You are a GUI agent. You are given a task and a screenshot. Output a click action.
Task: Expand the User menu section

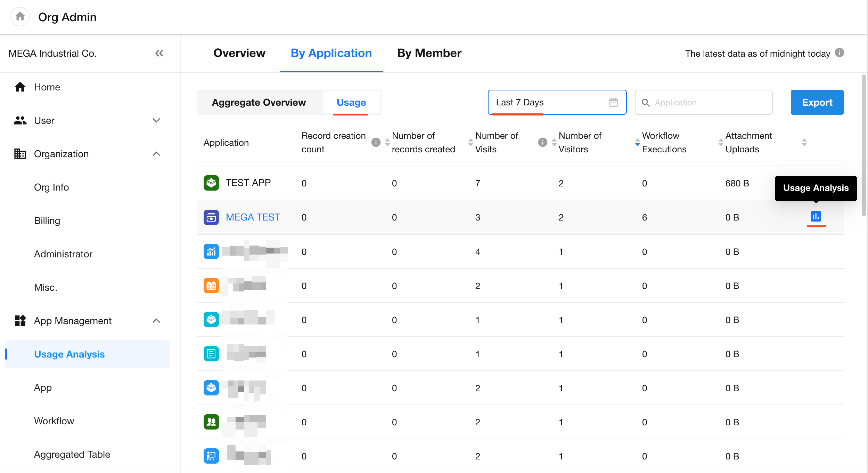tap(156, 120)
